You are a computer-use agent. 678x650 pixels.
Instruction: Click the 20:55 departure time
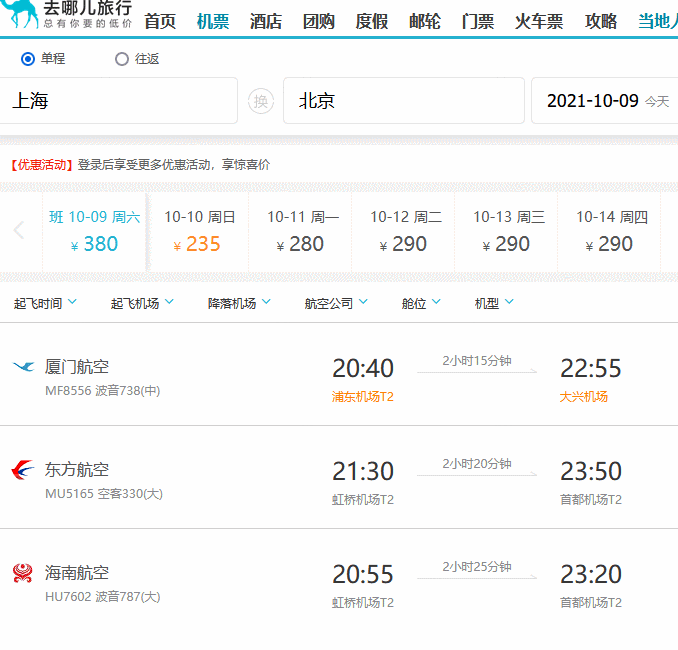click(363, 574)
